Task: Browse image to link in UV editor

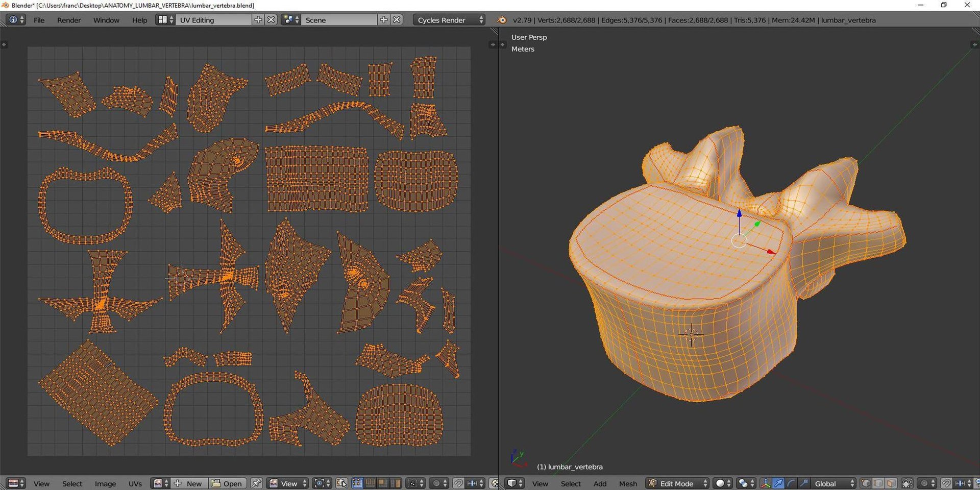Action: coord(160,483)
